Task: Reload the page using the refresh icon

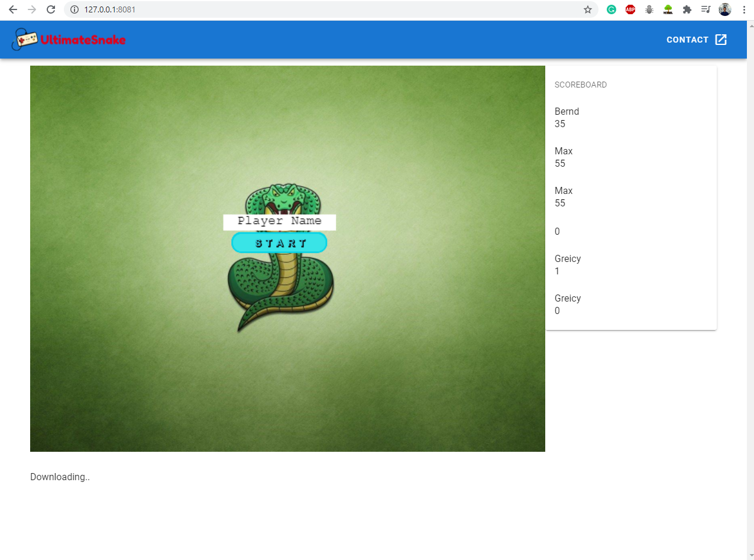Action: coord(50,9)
